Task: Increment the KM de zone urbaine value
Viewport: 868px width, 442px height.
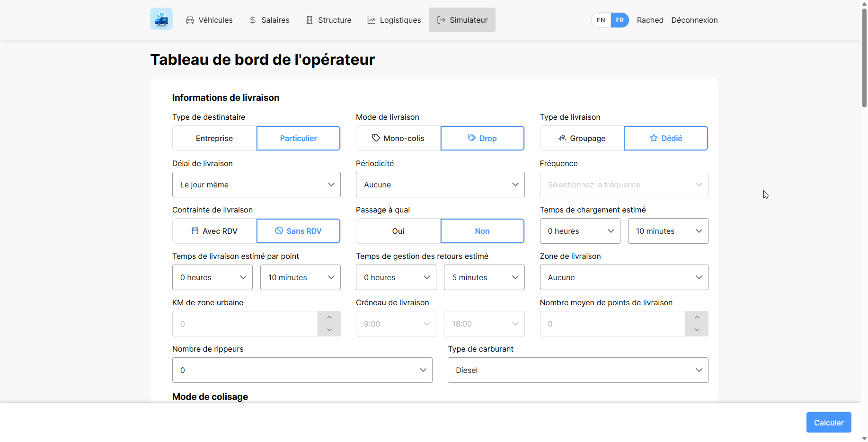Action: pyautogui.click(x=329, y=318)
